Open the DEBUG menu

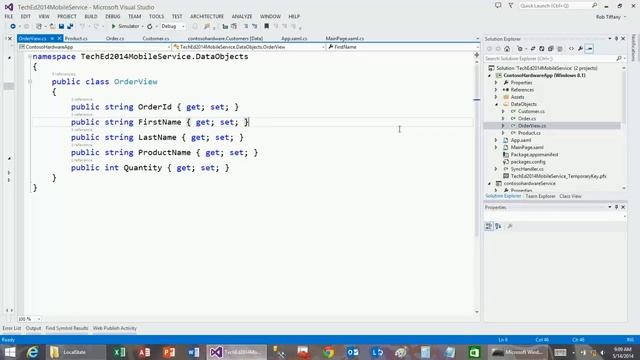click(113, 16)
